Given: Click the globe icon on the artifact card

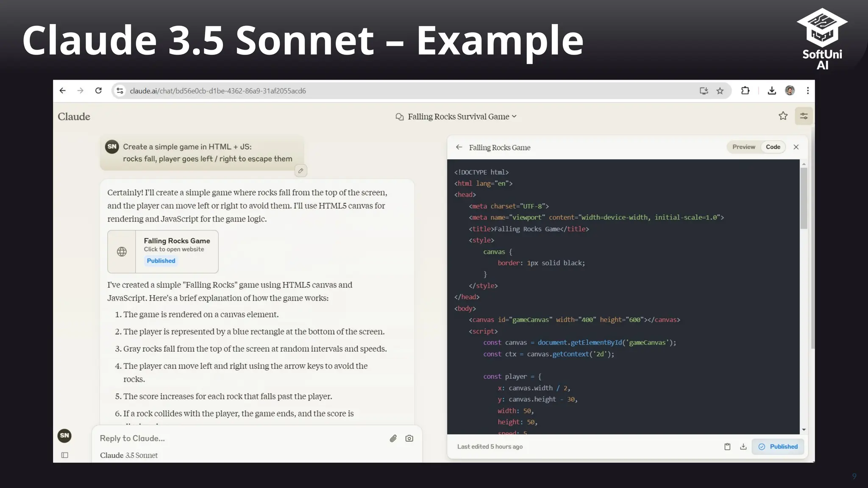Looking at the screenshot, I should coord(122,252).
